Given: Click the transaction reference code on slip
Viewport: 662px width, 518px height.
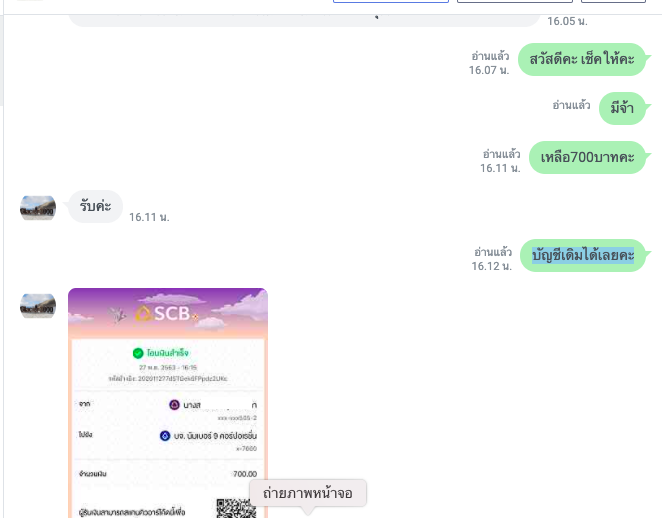Looking at the screenshot, I should [168, 379].
